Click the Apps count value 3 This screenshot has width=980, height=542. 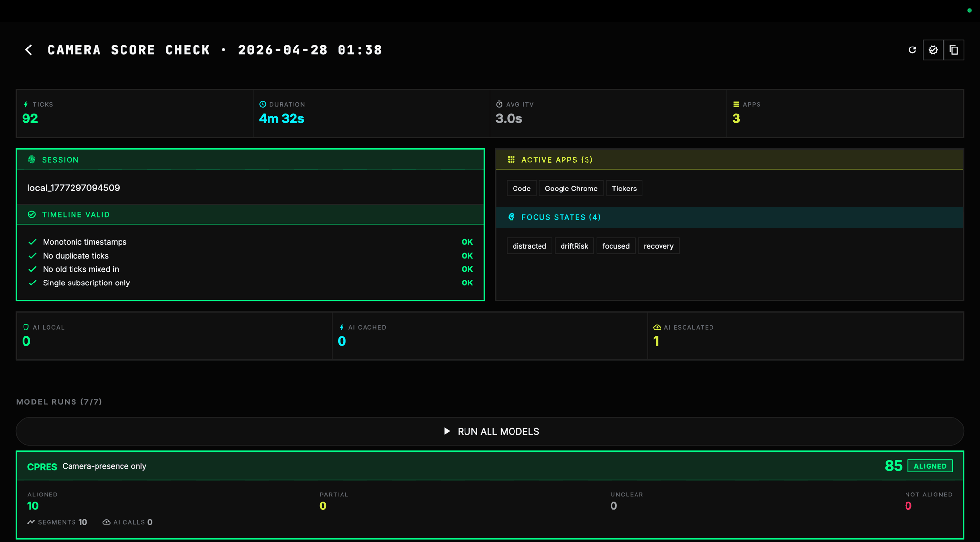coord(736,118)
